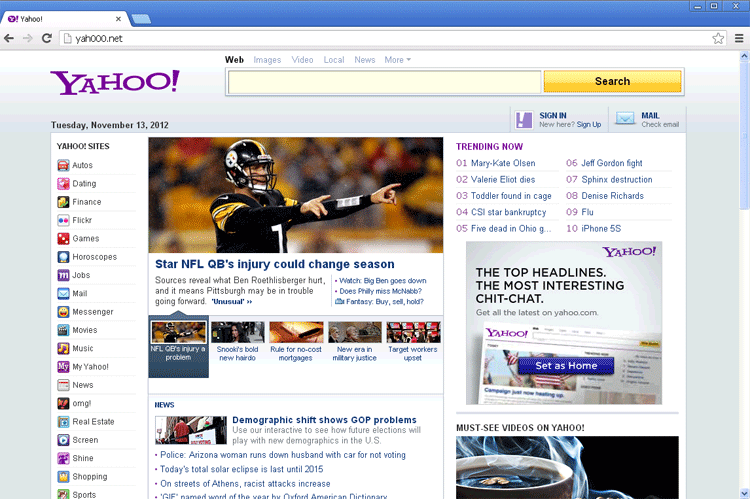
Task: Switch to the Images search tab
Action: pos(267,60)
